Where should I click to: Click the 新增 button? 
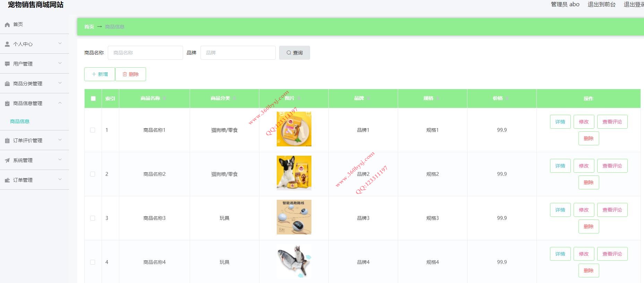pos(100,74)
